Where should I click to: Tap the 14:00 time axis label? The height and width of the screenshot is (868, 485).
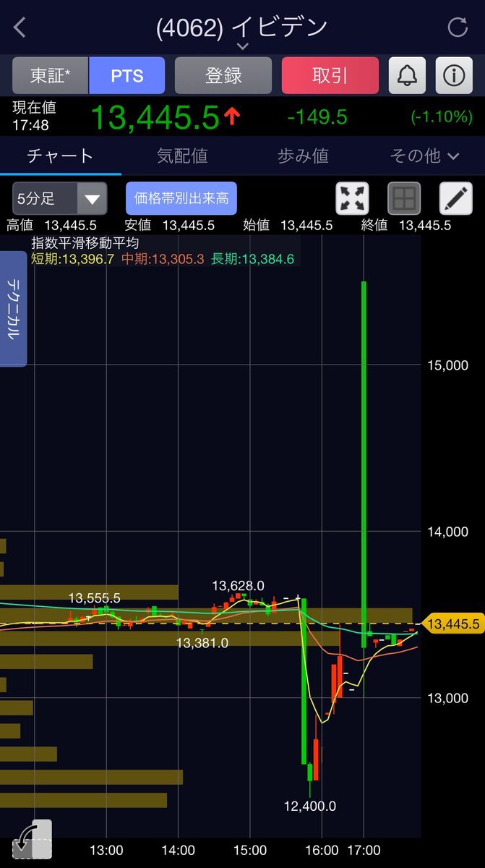coord(178,850)
